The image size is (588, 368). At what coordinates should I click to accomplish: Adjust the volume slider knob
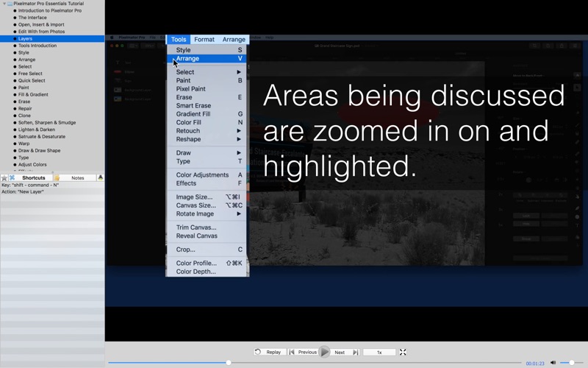[572, 363]
